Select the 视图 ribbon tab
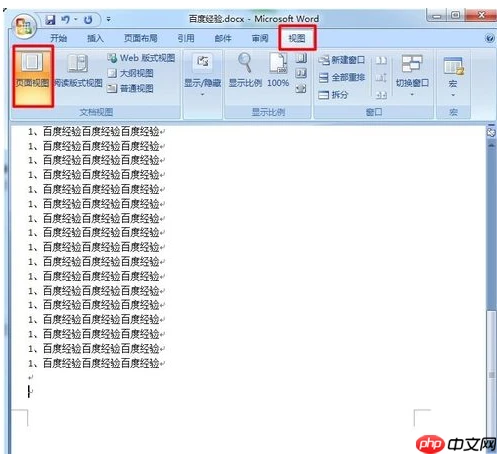 [x=297, y=38]
